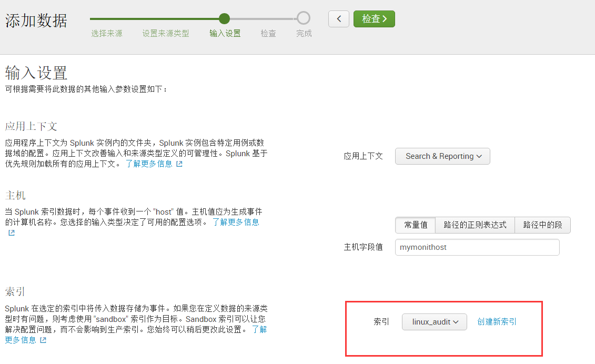Image resolution: width=595 pixels, height=364 pixels.
Task: Focus the 主机字段值 input with mymonithost
Action: pyautogui.click(x=477, y=247)
